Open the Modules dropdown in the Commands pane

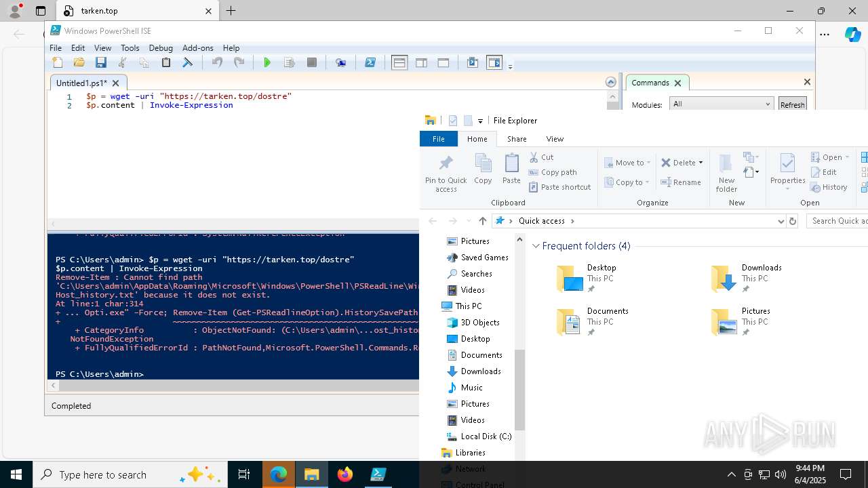click(x=721, y=104)
